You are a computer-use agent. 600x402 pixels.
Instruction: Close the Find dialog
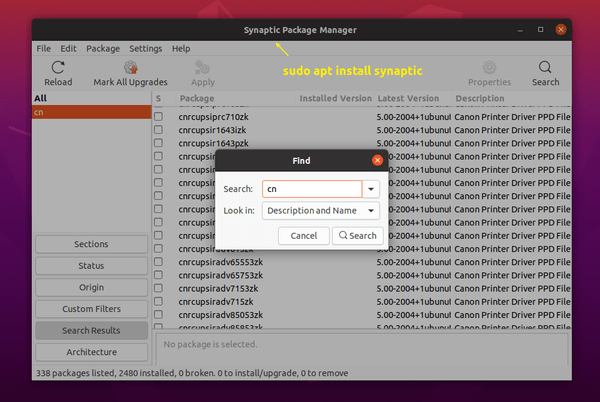point(377,160)
